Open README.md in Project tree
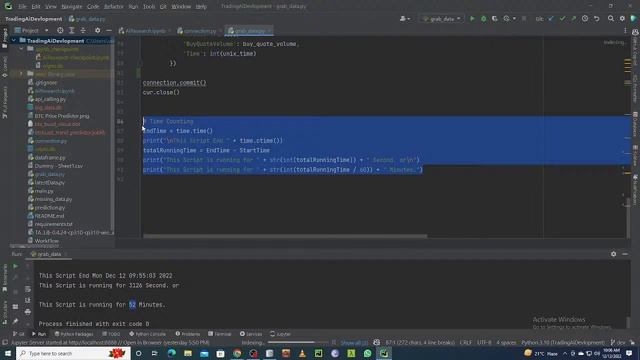 tap(45, 216)
